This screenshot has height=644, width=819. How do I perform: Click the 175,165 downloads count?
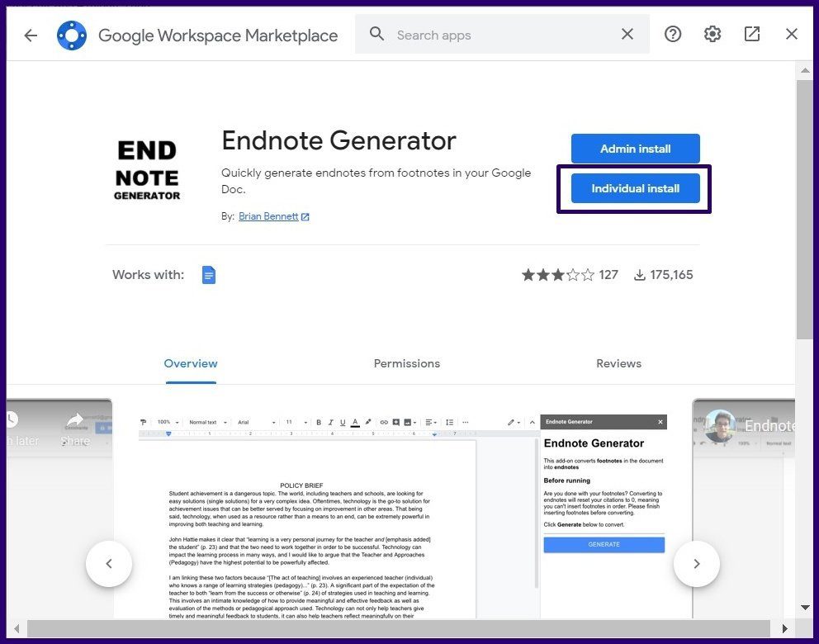[x=672, y=275]
